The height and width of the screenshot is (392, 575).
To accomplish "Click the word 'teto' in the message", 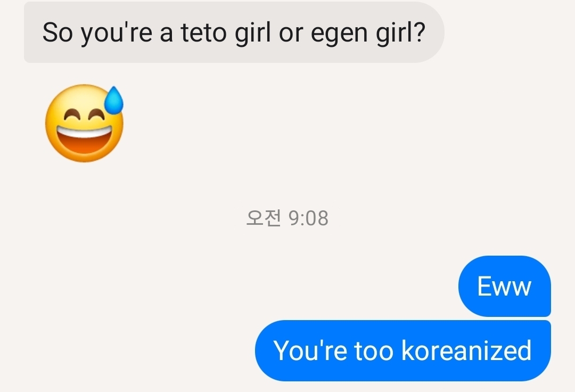I will point(204,32).
